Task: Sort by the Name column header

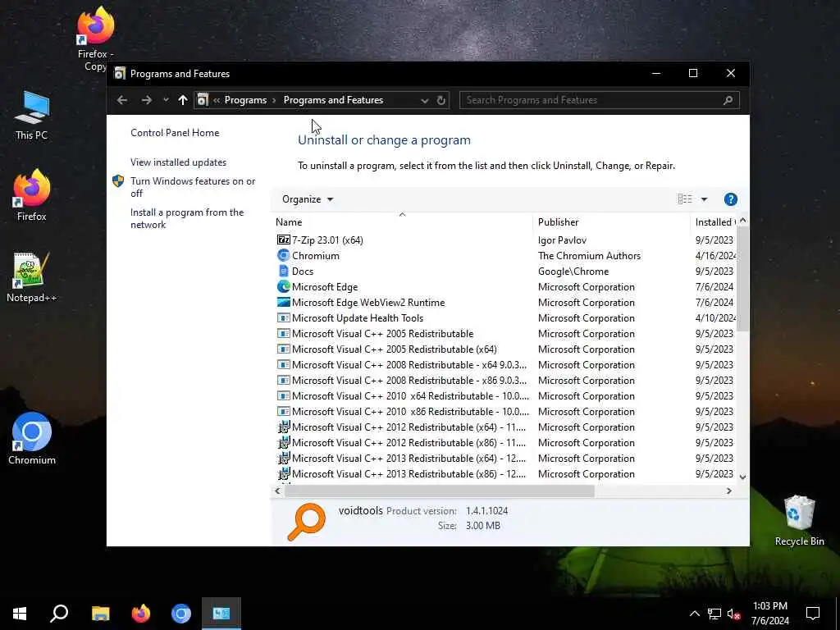Action: pos(402,221)
